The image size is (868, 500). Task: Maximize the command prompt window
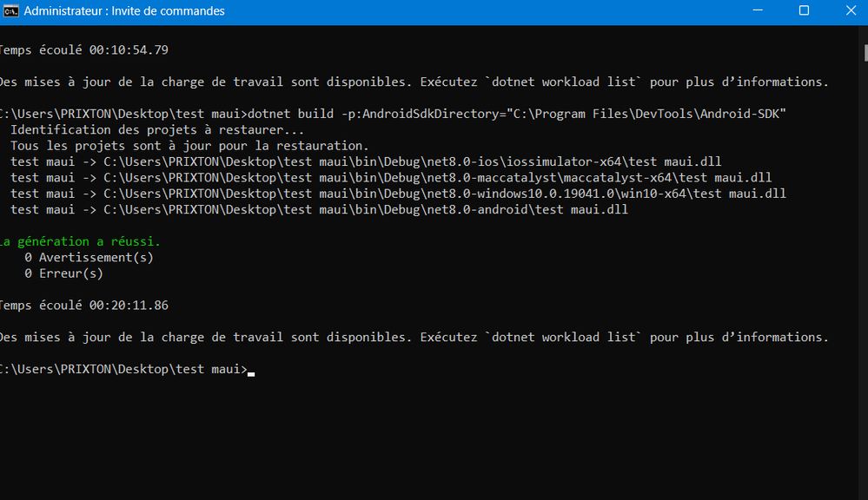[804, 10]
